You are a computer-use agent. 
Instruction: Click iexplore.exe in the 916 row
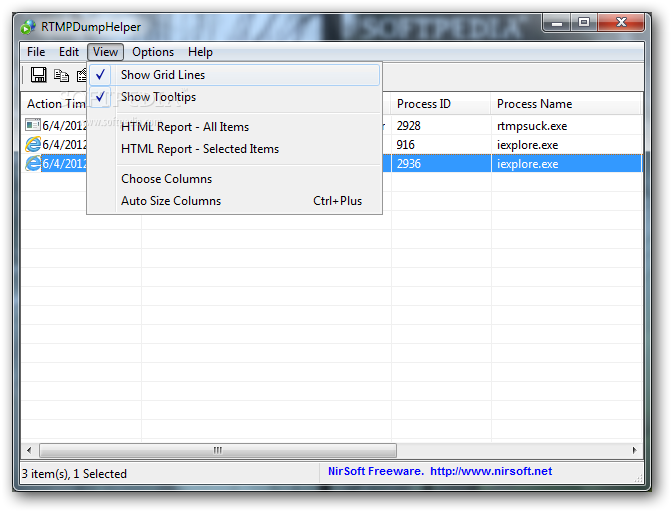click(x=528, y=145)
